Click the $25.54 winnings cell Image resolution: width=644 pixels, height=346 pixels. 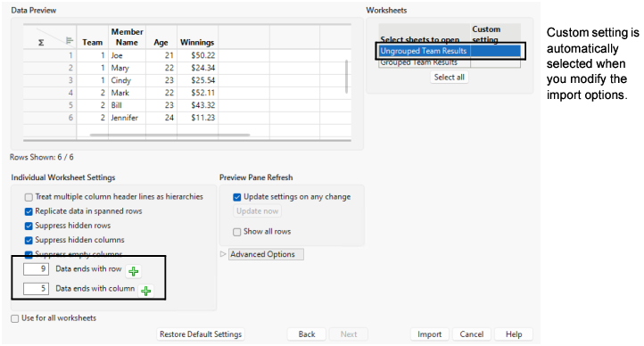pos(197,80)
